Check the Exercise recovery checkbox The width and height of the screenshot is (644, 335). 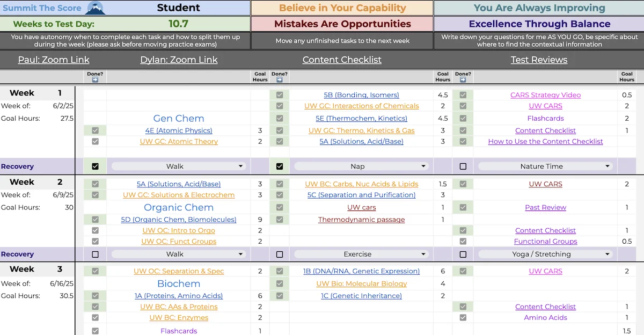(x=280, y=254)
